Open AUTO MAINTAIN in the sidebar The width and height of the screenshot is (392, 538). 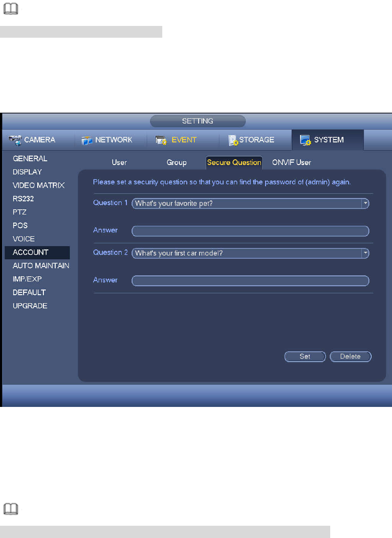click(x=41, y=266)
